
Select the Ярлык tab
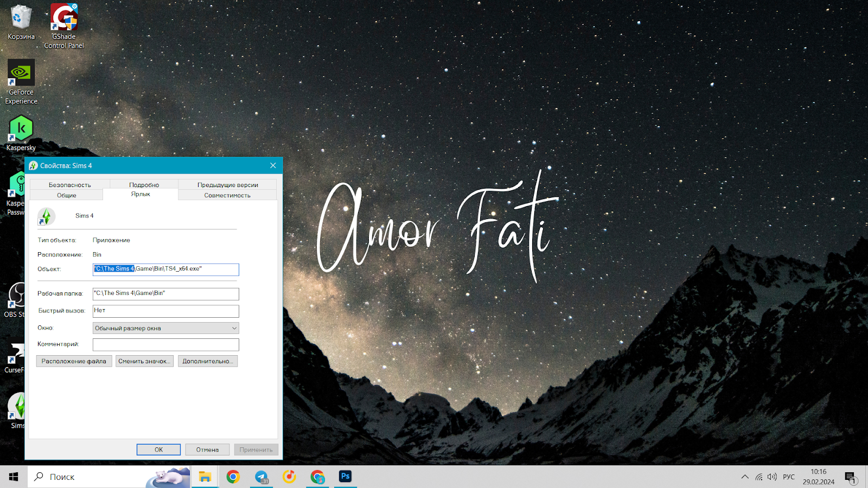click(141, 194)
